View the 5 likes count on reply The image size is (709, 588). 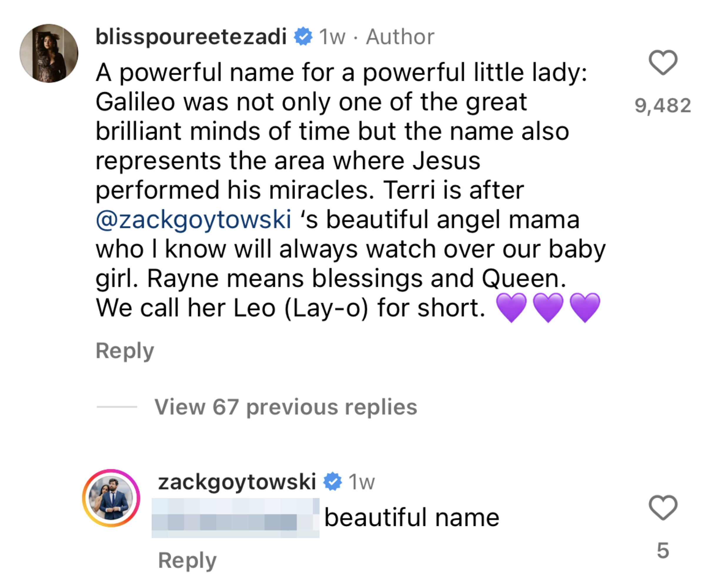(663, 550)
